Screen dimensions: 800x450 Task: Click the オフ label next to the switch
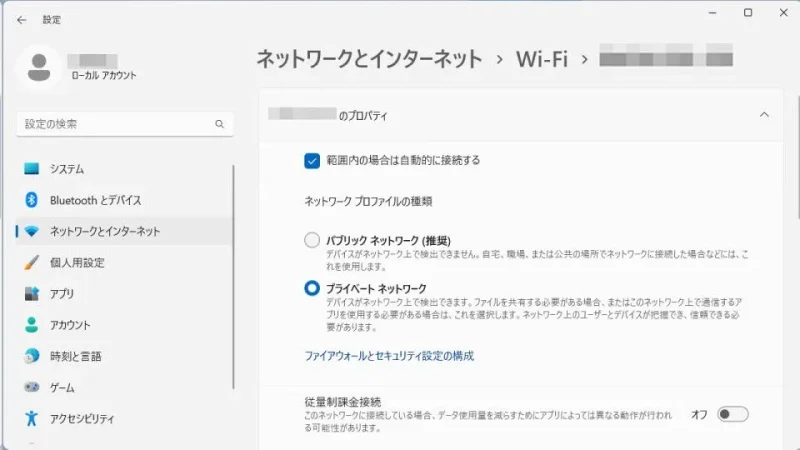tap(699, 415)
